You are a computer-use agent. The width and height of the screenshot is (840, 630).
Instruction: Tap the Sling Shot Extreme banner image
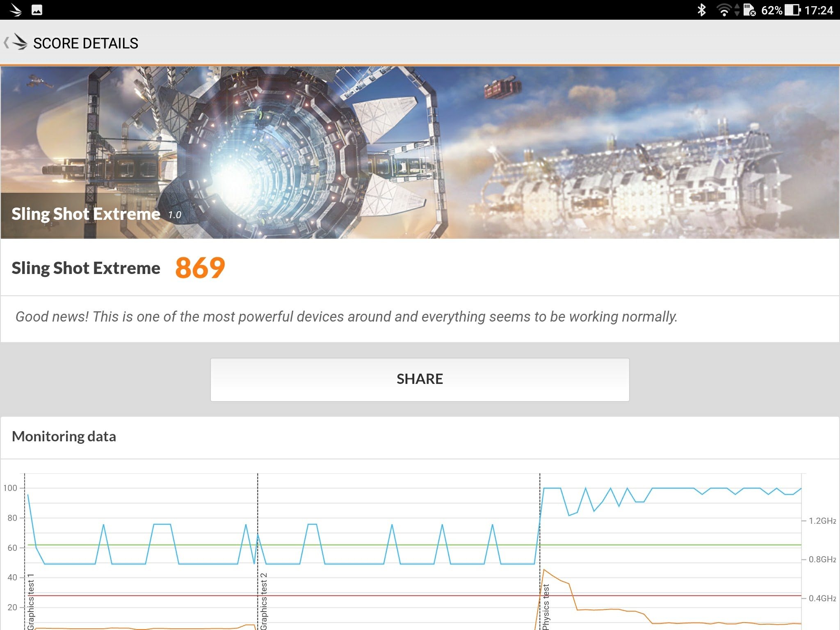(420, 153)
